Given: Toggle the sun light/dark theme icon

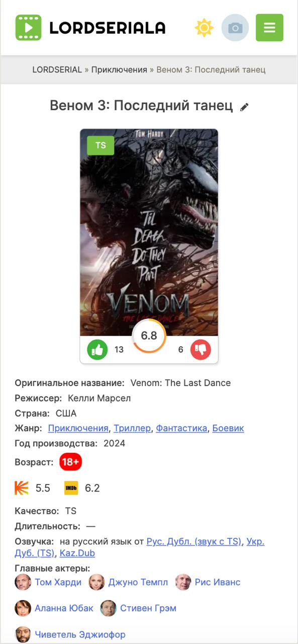Looking at the screenshot, I should click(204, 28).
